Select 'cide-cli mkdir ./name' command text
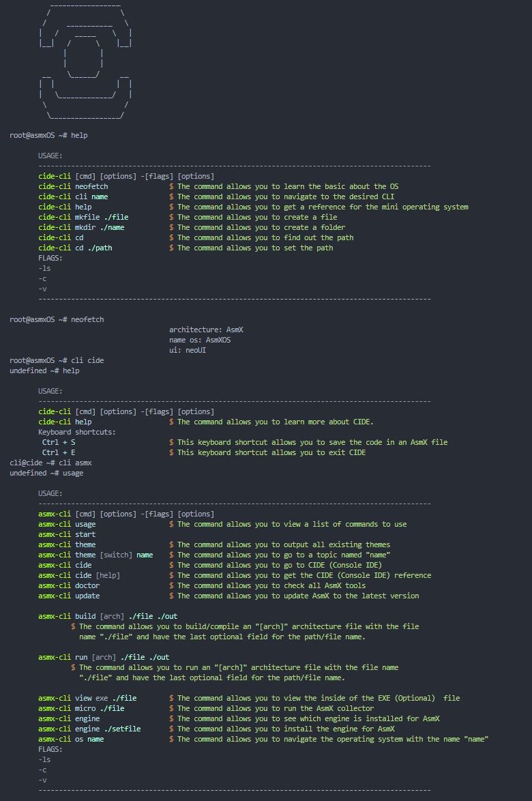 81,227
